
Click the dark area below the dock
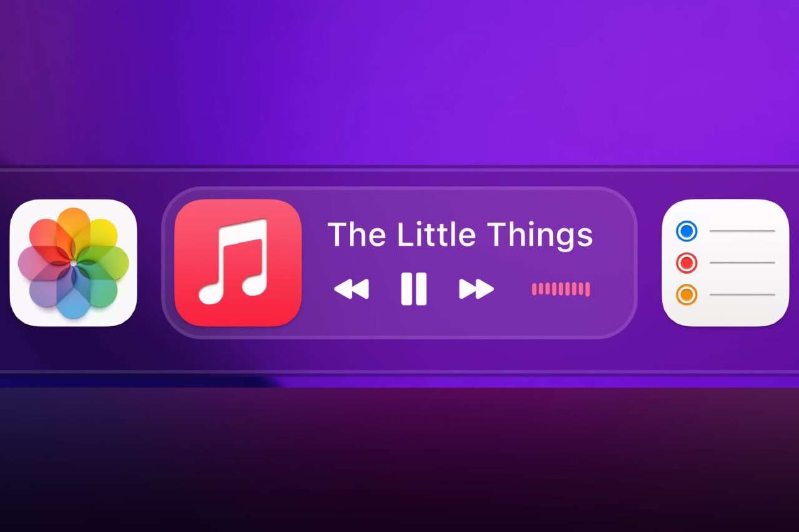point(399,462)
